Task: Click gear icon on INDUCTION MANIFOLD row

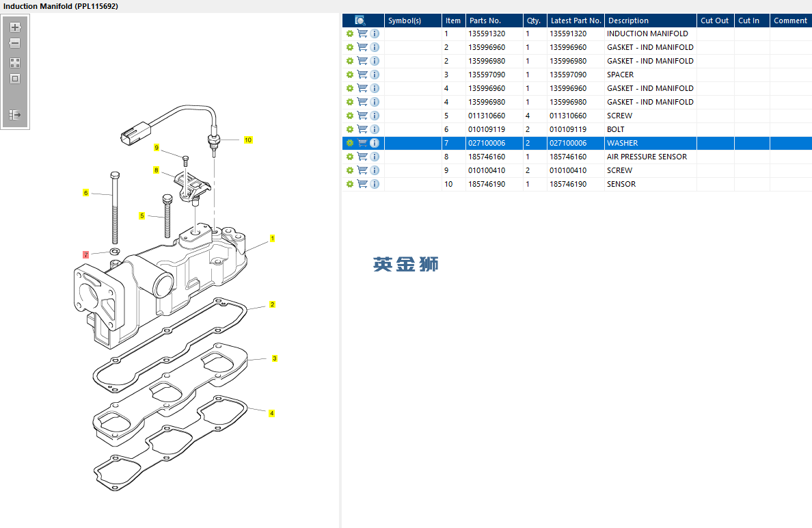Action: 350,34
